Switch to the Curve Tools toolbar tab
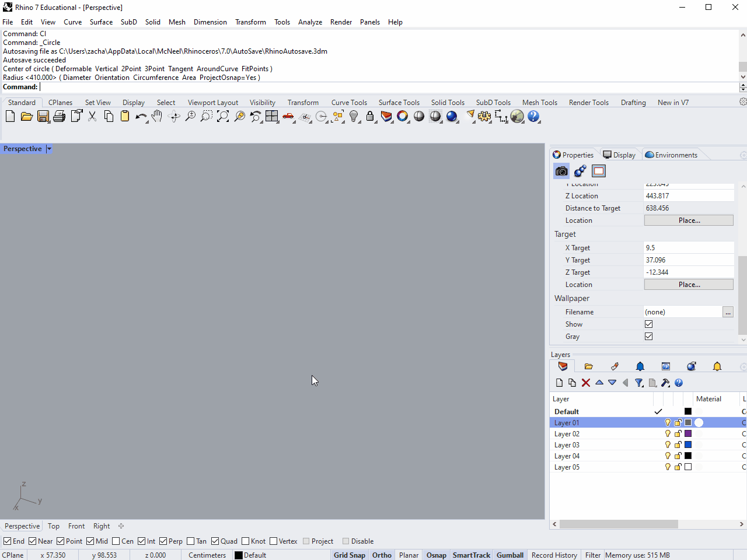The width and height of the screenshot is (747, 560). [349, 103]
